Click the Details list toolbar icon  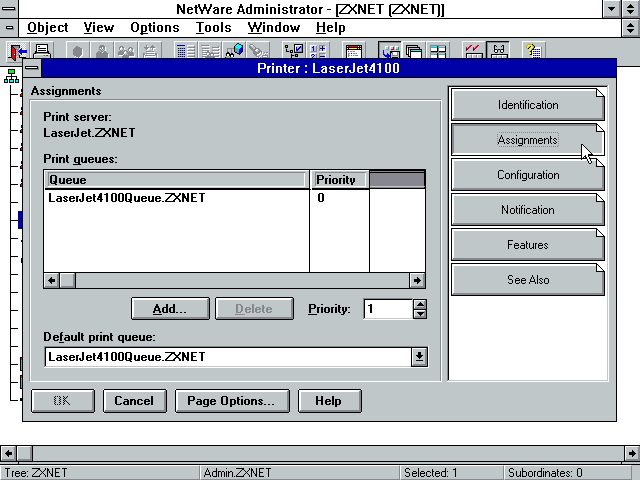186,51
